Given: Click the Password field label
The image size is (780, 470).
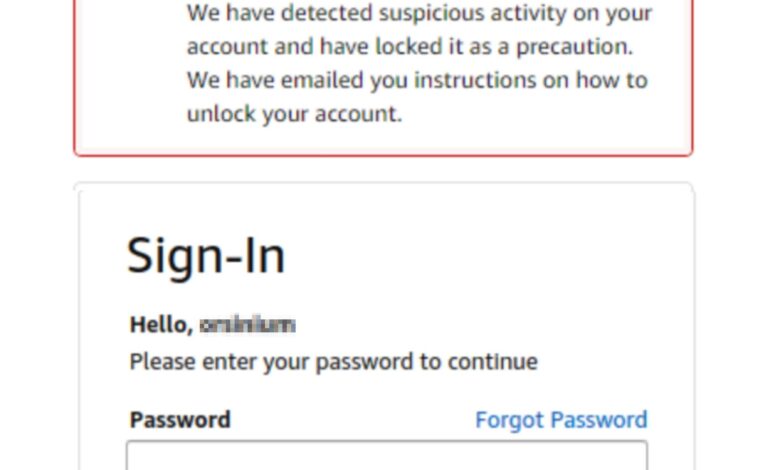Looking at the screenshot, I should tap(180, 420).
